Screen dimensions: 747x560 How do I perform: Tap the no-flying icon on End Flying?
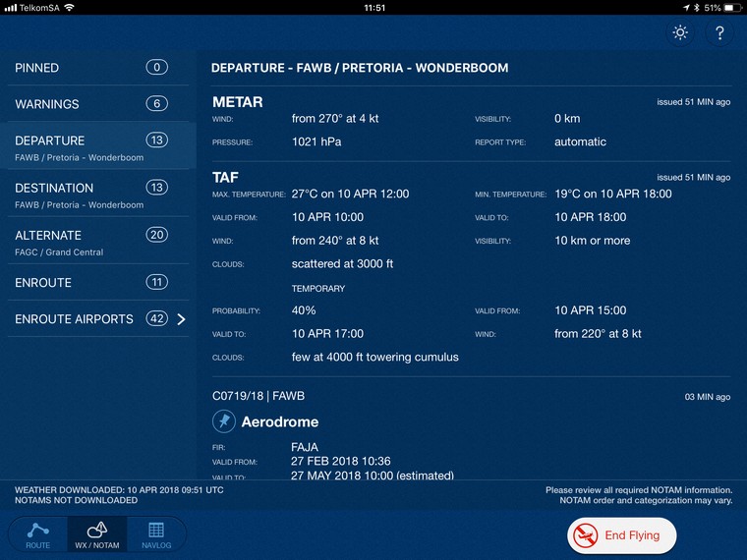pyautogui.click(x=587, y=535)
